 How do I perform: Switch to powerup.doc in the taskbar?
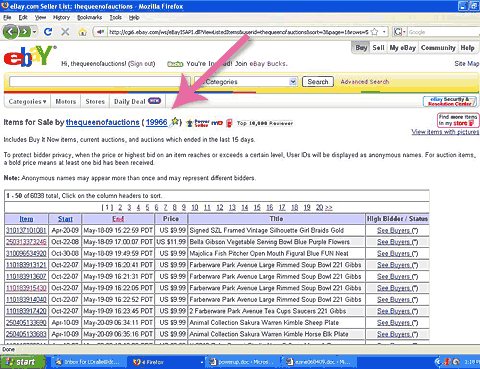click(x=242, y=362)
